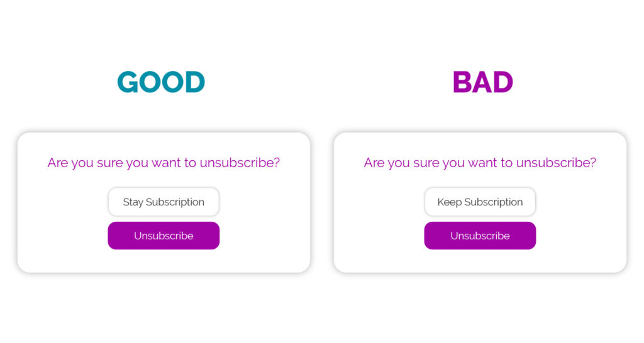Viewport: 644px width, 343px height.
Task: Click the word "sure" in the GOOD dialog
Action: (x=109, y=163)
